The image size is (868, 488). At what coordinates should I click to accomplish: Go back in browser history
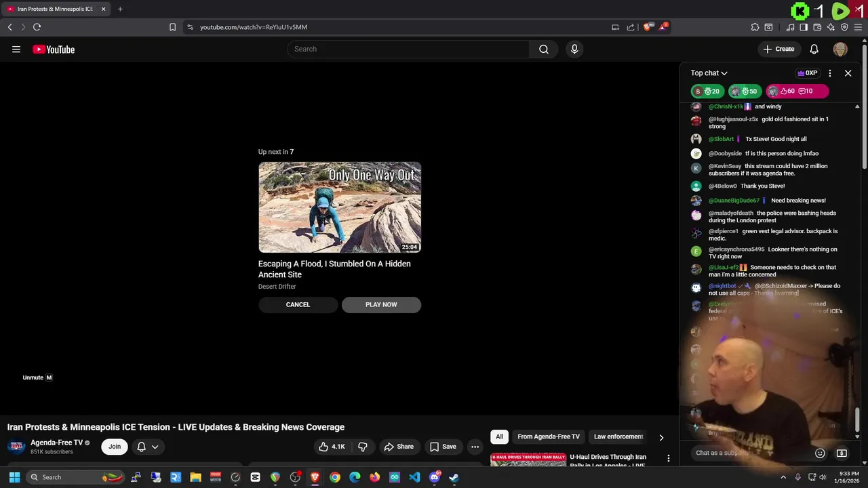tap(9, 27)
